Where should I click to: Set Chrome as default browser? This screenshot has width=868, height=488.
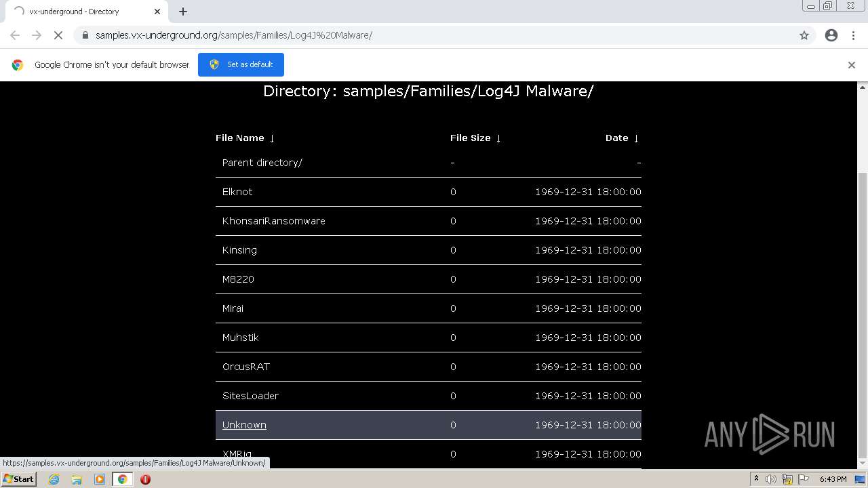point(241,64)
